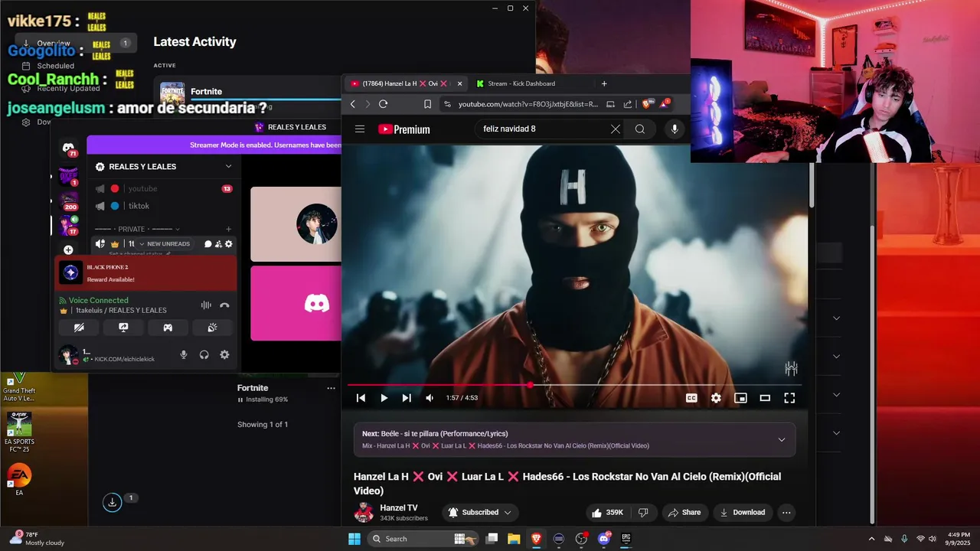The image size is (980, 551).
Task: Jump to NEW UNREADS in Discord
Action: pos(164,244)
